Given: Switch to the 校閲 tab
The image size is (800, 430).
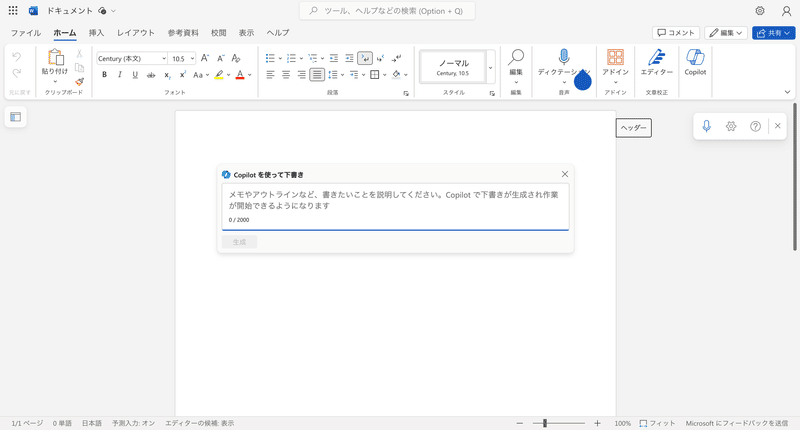Looking at the screenshot, I should click(x=219, y=33).
